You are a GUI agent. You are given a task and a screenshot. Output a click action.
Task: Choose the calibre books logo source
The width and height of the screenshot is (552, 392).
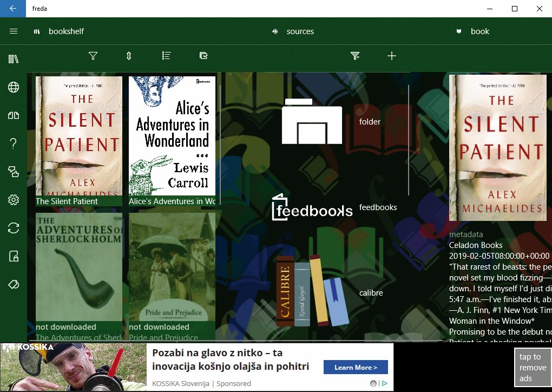312,291
